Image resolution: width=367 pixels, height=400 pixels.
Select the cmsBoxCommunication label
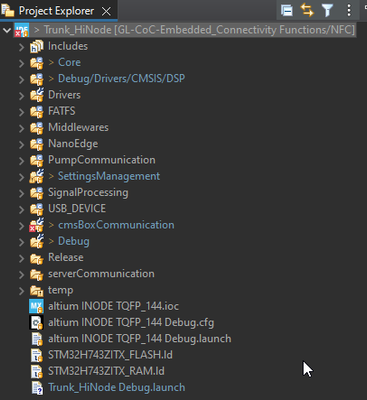click(x=116, y=225)
